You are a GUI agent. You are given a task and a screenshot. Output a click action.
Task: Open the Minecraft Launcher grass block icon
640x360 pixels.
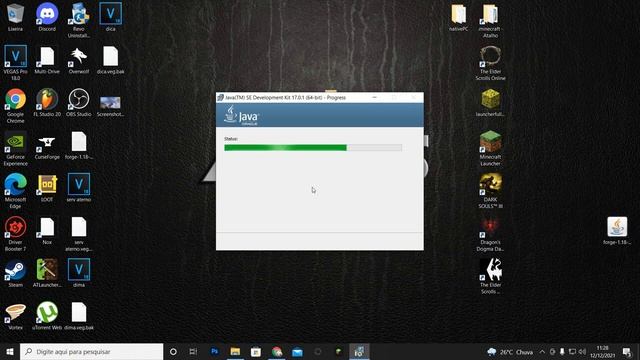(x=490, y=149)
